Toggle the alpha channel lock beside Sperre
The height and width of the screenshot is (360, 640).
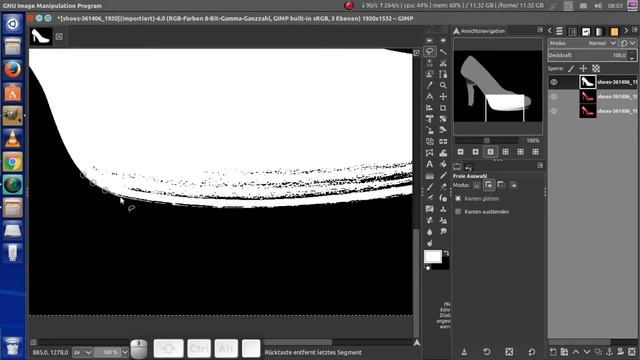(596, 69)
